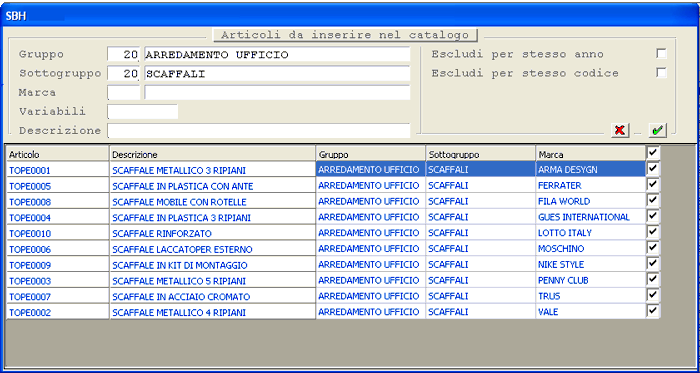Click the VALE brand cell
This screenshot has width=700, height=373.
point(590,312)
